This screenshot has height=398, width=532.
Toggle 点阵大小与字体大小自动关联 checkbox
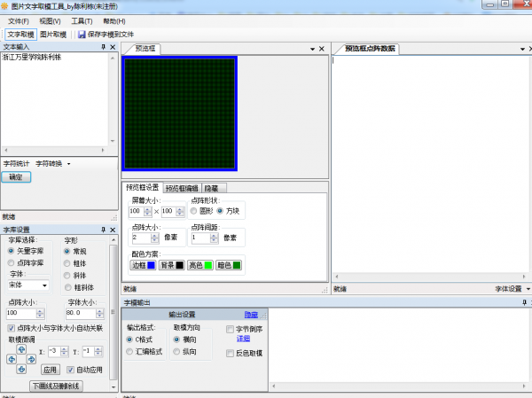pos(12,328)
